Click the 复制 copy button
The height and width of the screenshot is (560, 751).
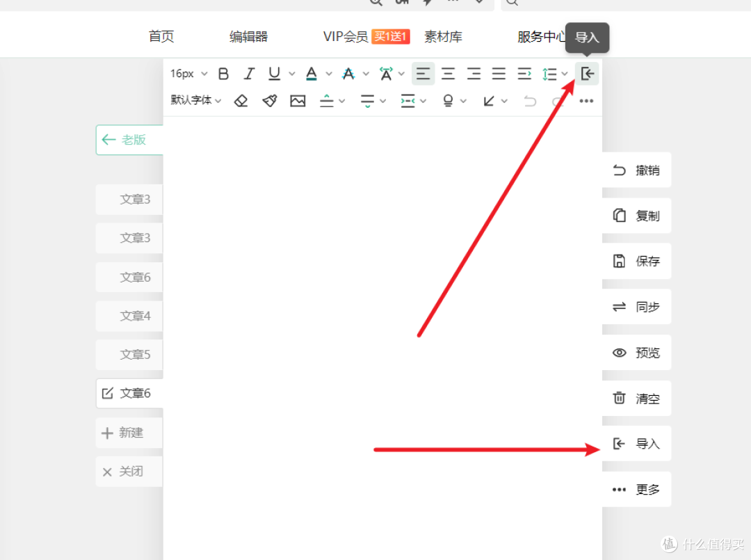(636, 216)
